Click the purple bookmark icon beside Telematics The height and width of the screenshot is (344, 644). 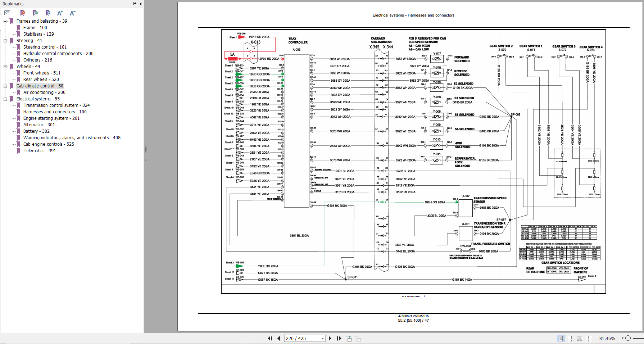[x=19, y=151]
